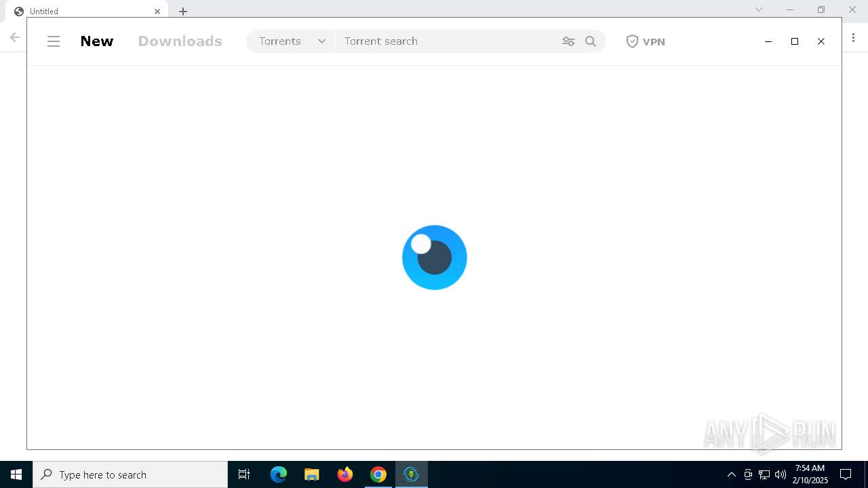Open the clock and date
The image size is (868, 488).
[810, 474]
